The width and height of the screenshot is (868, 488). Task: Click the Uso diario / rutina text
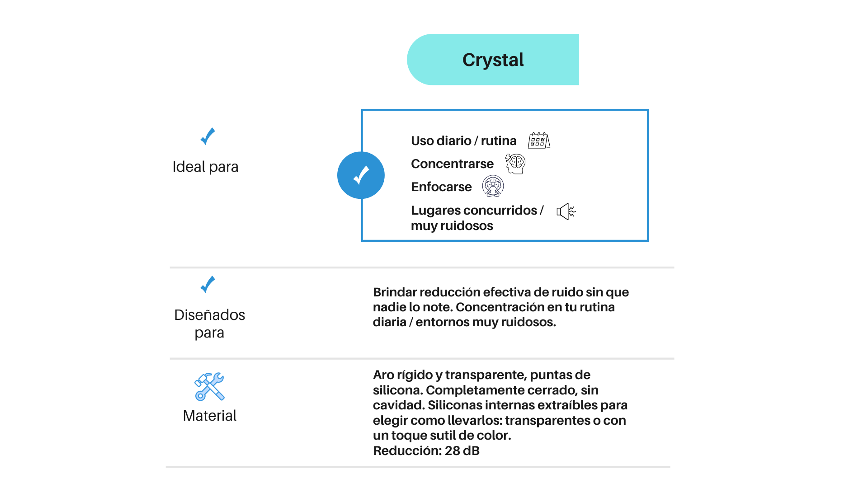pos(463,141)
